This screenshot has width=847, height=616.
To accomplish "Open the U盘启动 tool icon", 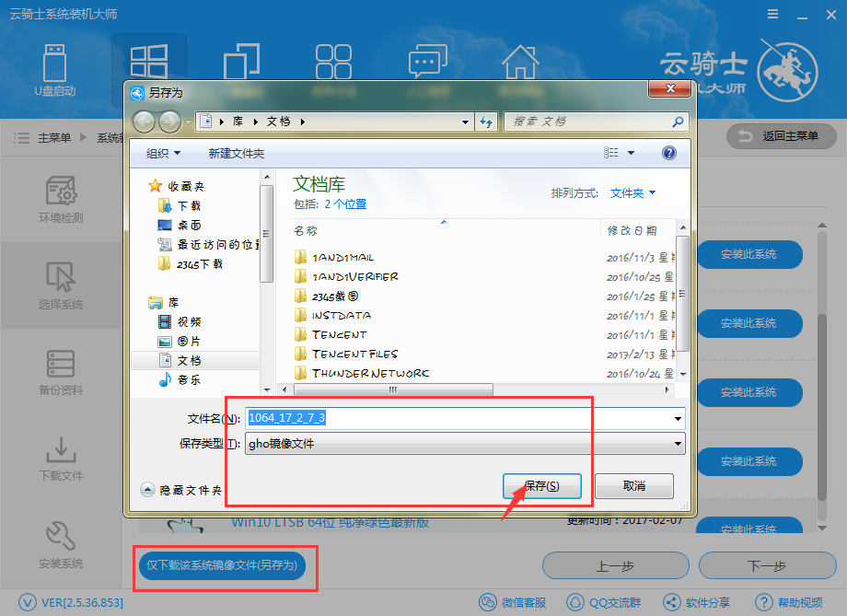I will 54,70.
